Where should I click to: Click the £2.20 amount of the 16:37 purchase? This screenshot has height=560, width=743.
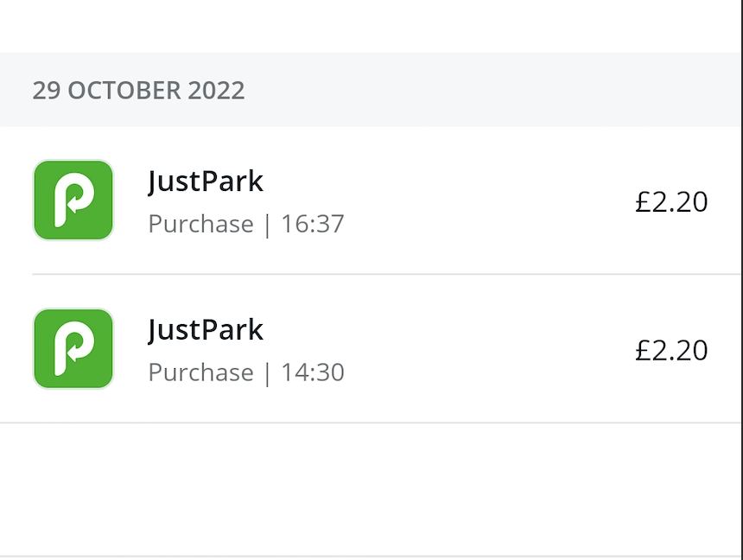(671, 202)
